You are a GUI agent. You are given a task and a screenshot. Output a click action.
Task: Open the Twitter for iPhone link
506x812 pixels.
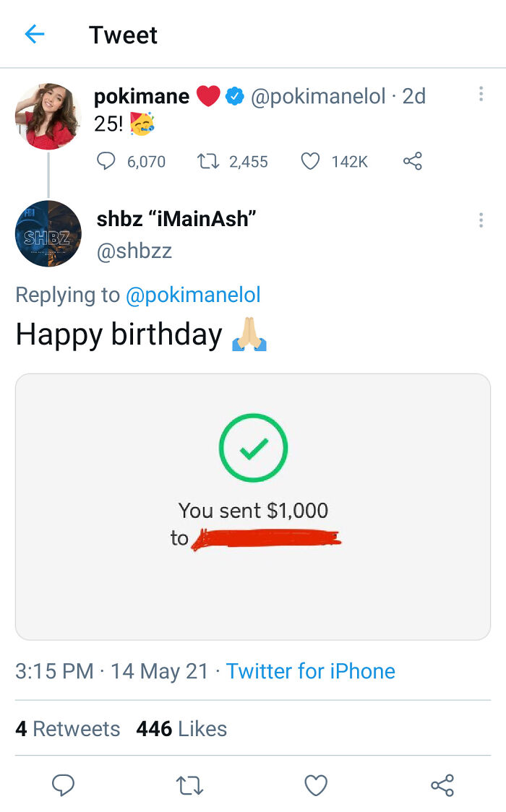click(x=311, y=671)
